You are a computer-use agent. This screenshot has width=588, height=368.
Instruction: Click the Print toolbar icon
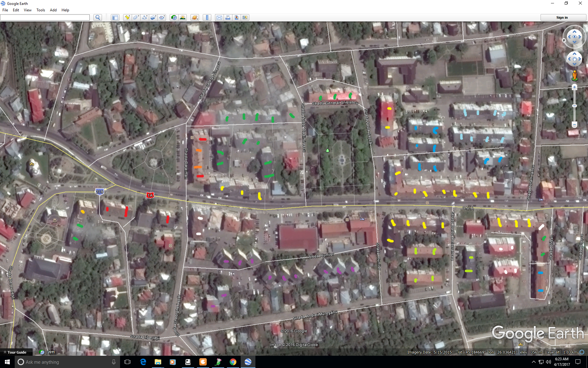click(228, 17)
